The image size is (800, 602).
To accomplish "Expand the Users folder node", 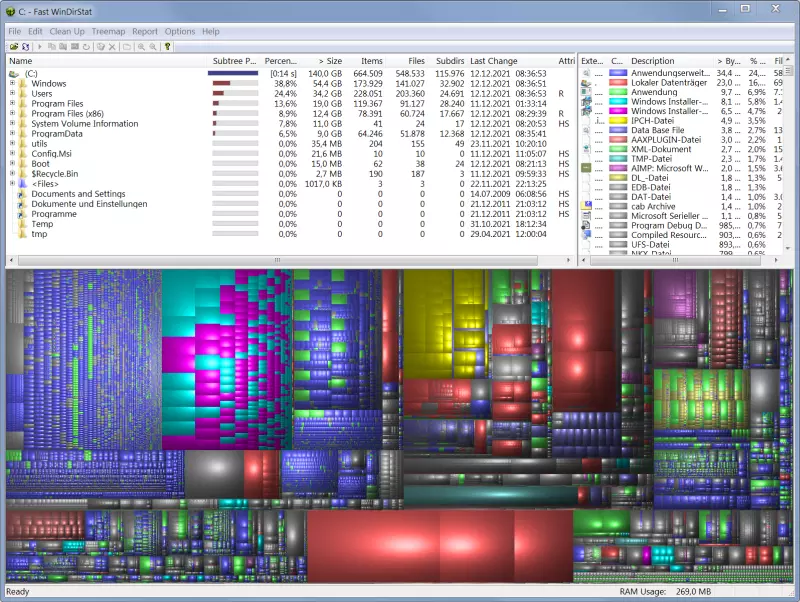I will coord(12,93).
